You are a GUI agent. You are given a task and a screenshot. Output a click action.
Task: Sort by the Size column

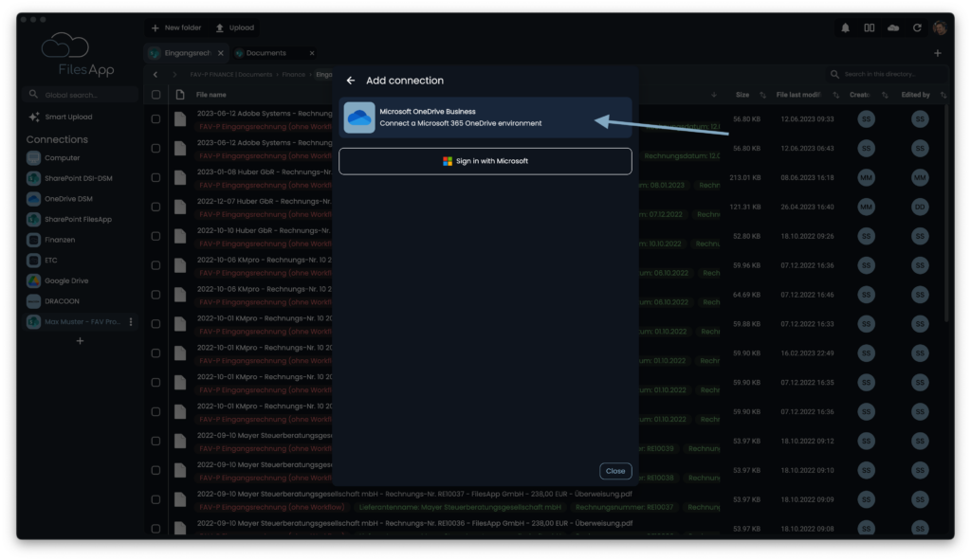[742, 95]
